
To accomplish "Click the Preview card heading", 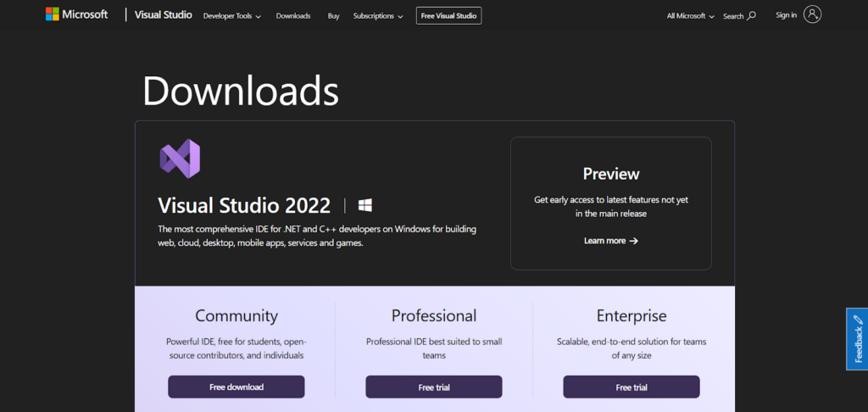I will coord(611,174).
